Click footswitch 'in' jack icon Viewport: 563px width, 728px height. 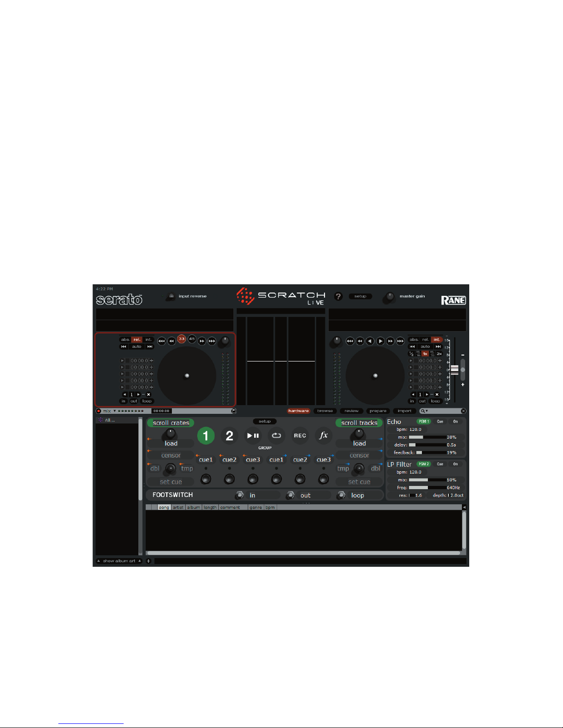[239, 495]
